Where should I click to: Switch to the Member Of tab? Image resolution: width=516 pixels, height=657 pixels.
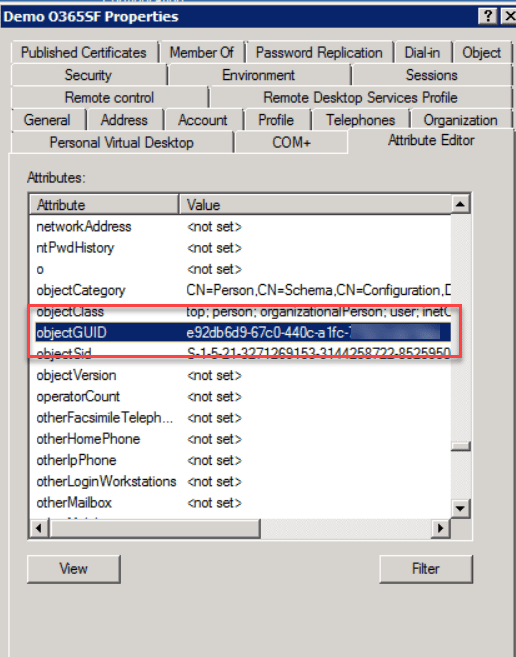202,52
